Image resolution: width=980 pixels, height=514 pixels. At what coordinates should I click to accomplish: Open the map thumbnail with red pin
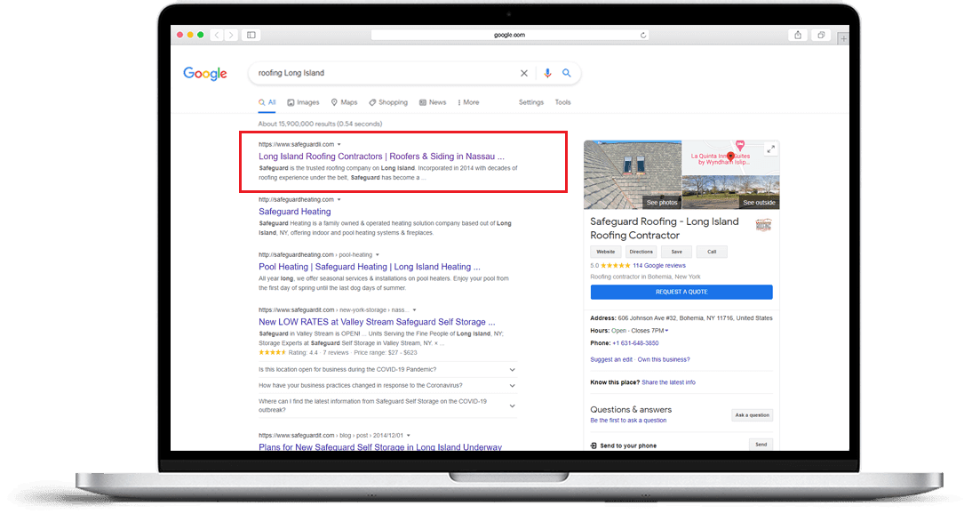(x=730, y=157)
